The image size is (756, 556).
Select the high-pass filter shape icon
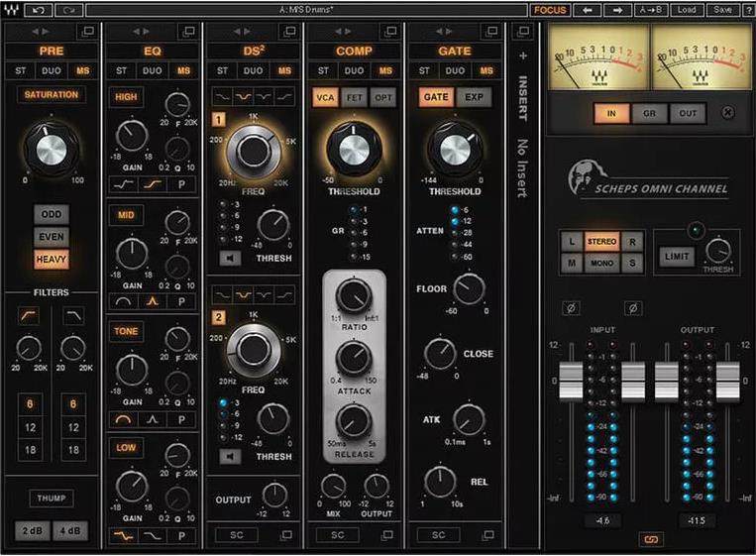click(x=29, y=315)
